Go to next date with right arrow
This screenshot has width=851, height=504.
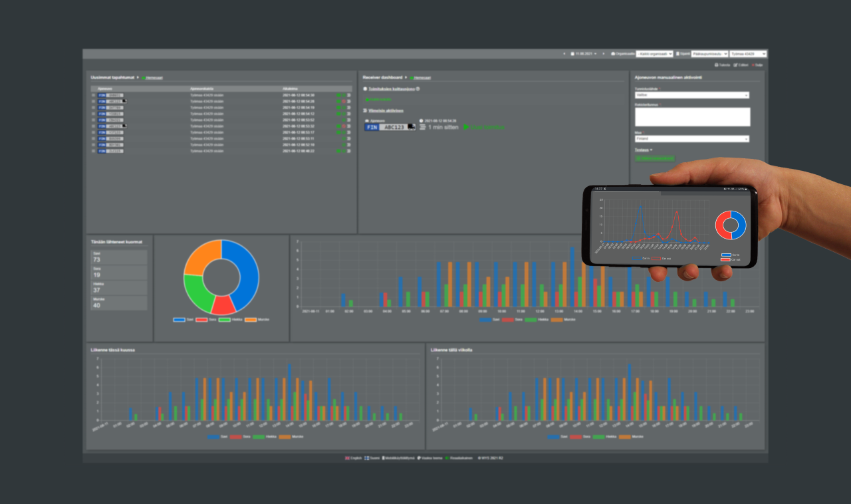(604, 54)
